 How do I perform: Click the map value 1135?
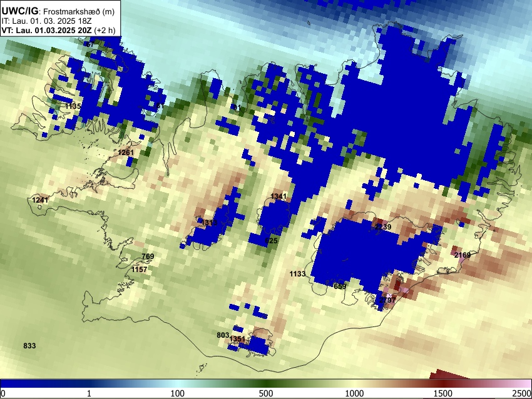click(73, 106)
